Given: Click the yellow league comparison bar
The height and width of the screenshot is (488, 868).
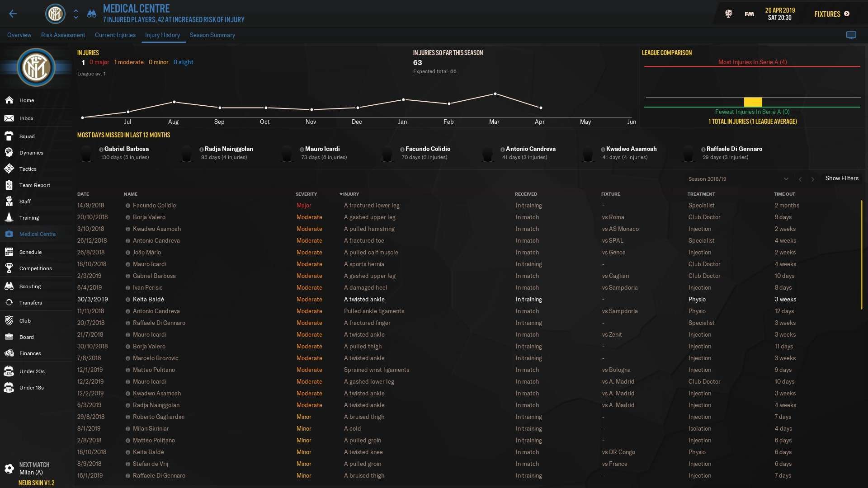Looking at the screenshot, I should click(x=753, y=102).
